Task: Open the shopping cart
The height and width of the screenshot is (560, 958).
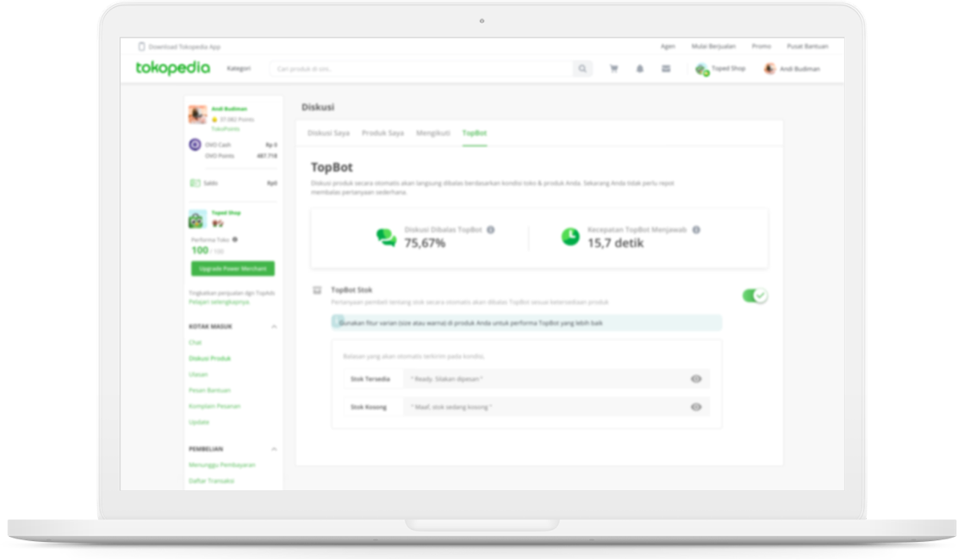Action: (x=614, y=68)
